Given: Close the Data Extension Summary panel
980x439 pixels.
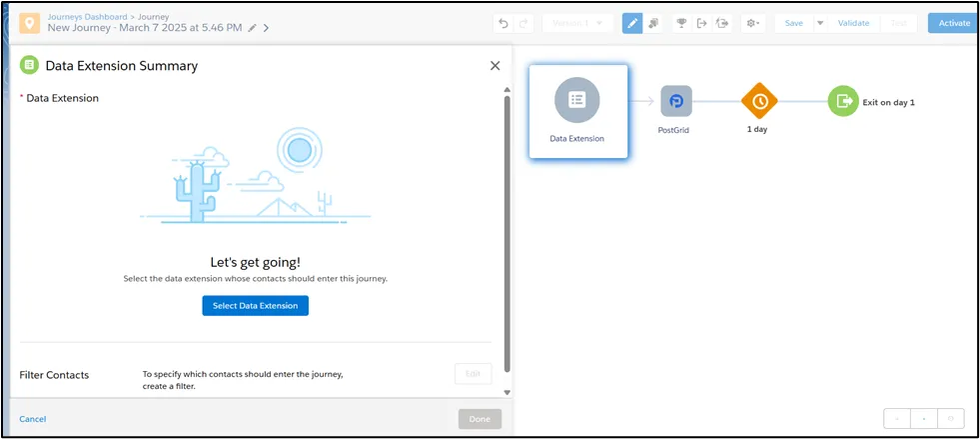Looking at the screenshot, I should [495, 66].
